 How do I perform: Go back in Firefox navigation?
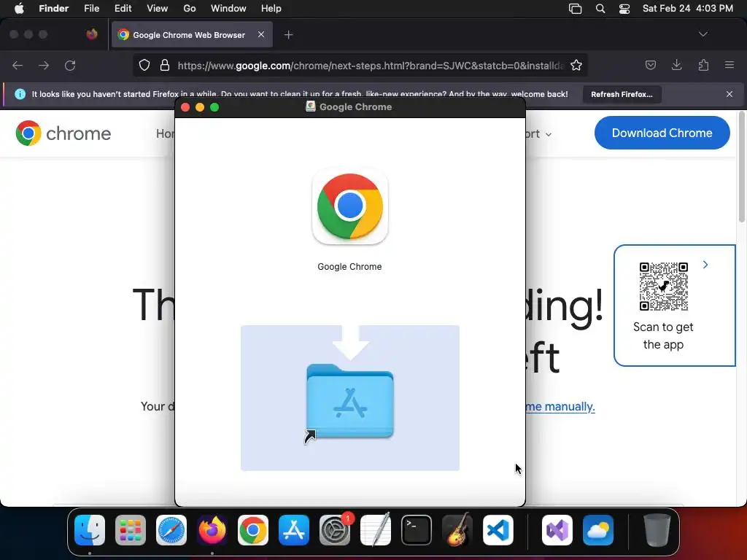click(x=18, y=65)
